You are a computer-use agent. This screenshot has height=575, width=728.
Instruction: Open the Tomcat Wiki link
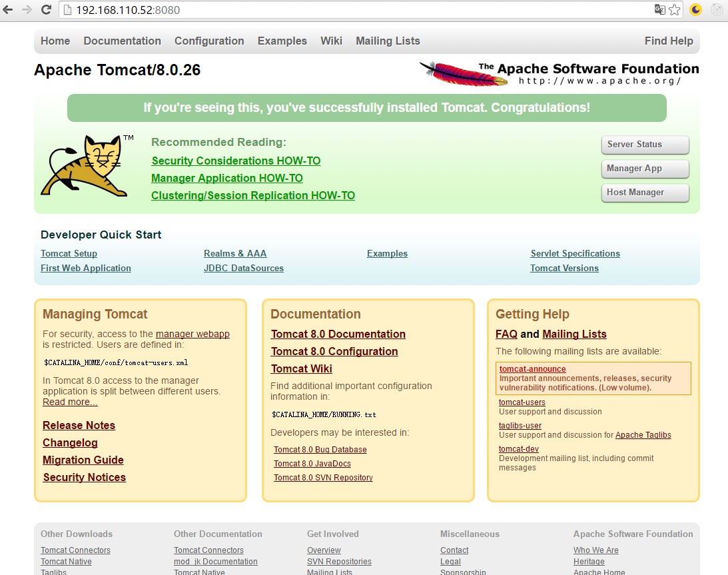(302, 368)
